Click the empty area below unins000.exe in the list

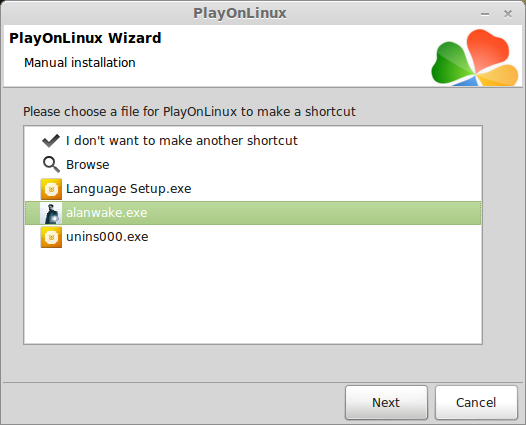[x=253, y=295]
